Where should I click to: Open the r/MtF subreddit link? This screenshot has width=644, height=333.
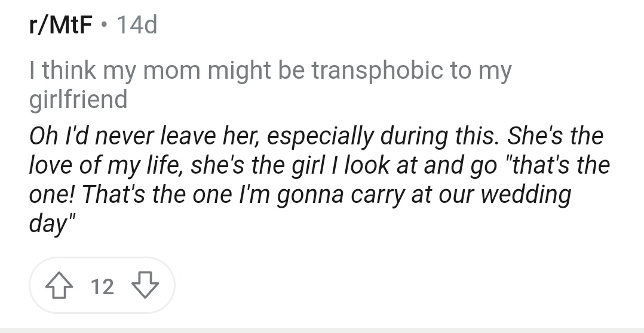click(x=60, y=24)
